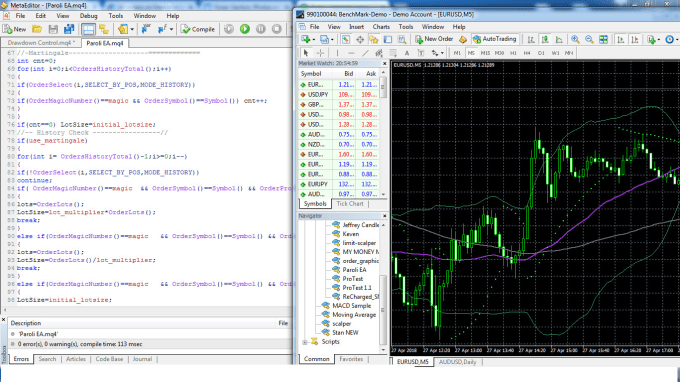
Task: Open MetaEditor Tools menu
Action: pyautogui.click(x=115, y=16)
